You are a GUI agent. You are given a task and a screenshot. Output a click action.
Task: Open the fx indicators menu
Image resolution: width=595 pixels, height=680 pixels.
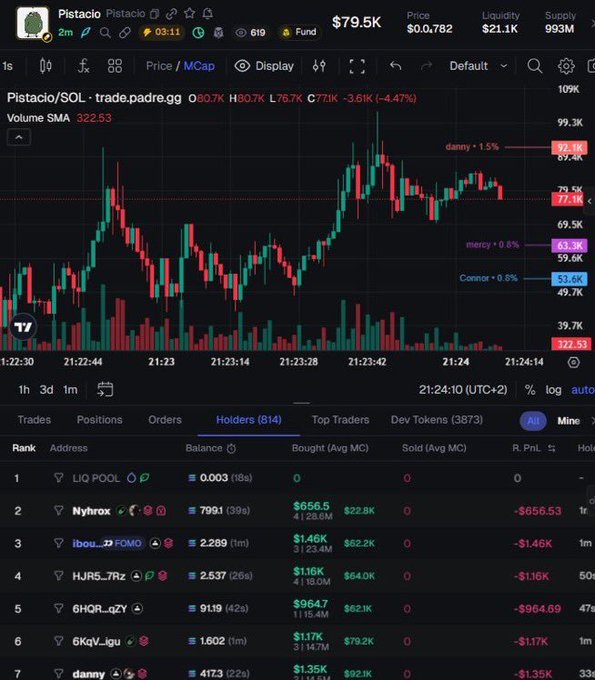click(x=83, y=66)
